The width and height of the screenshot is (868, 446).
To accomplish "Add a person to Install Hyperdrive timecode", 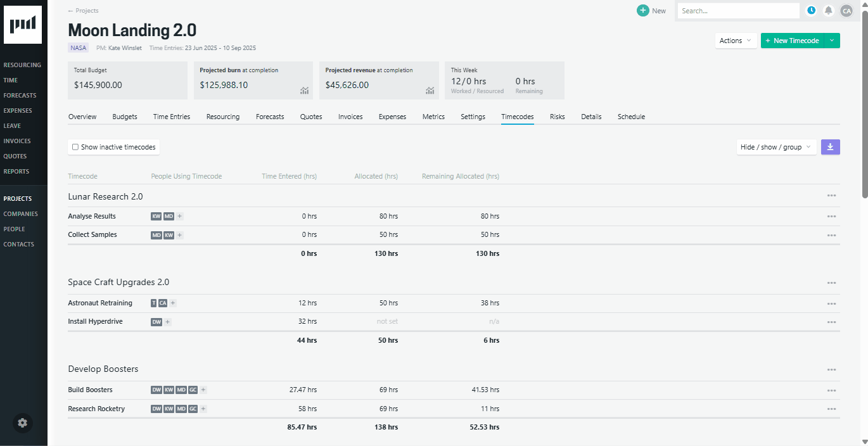I will tap(167, 322).
